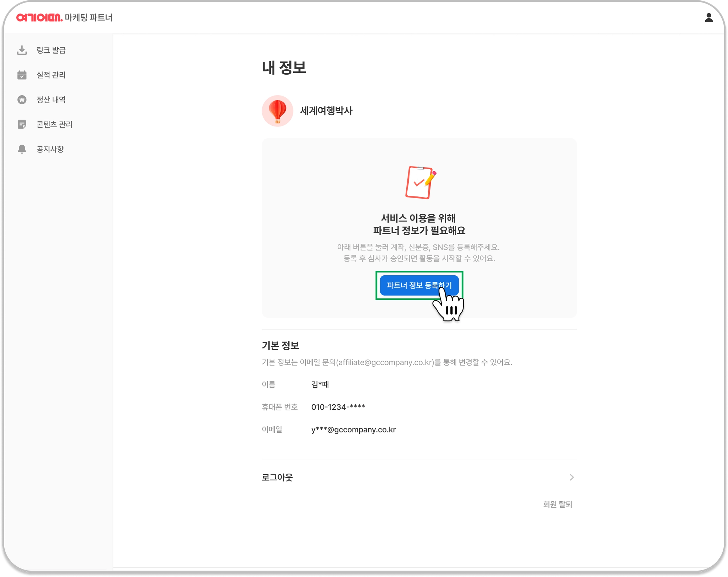This screenshot has width=728, height=577.
Task: Click the won coin icon for 정산 내역
Action: click(x=22, y=100)
